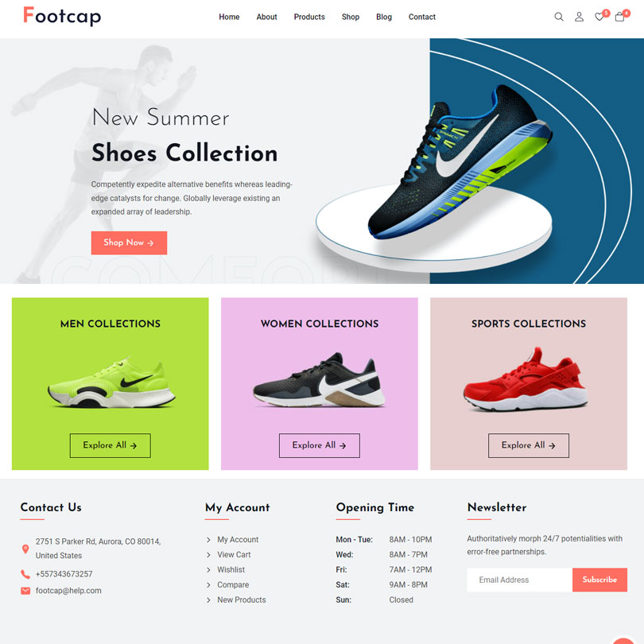644x644 pixels.
Task: Click chevron beside View Cart link
Action: click(208, 555)
